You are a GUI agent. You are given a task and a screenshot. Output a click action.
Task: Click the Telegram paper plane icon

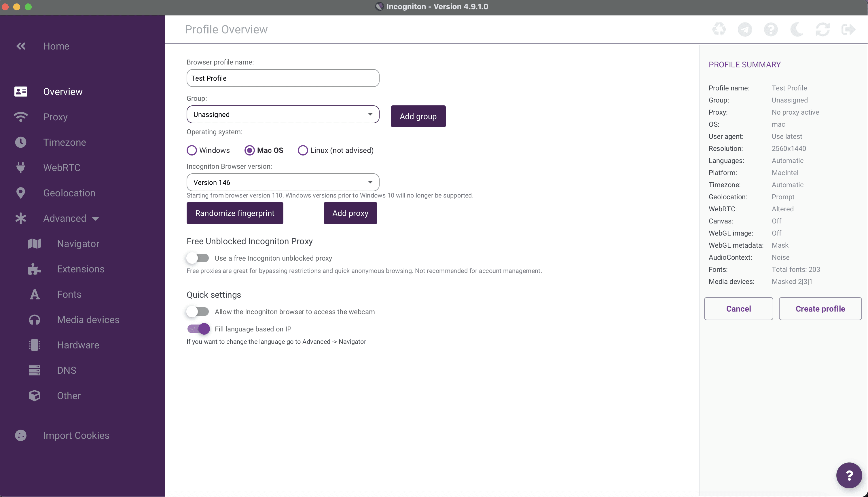pyautogui.click(x=745, y=29)
